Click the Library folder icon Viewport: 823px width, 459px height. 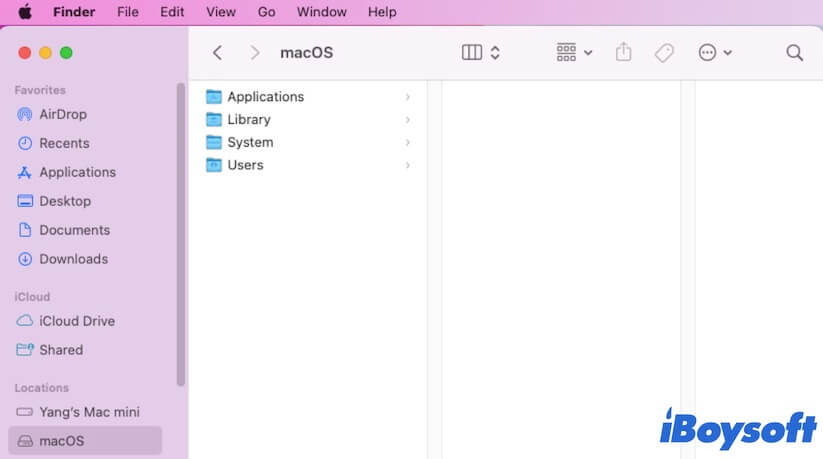pos(214,119)
